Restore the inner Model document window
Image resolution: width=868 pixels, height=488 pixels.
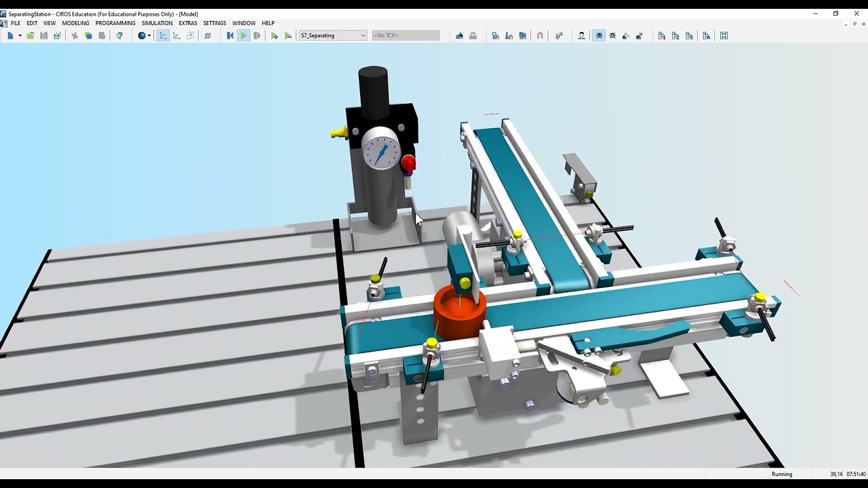[854, 24]
